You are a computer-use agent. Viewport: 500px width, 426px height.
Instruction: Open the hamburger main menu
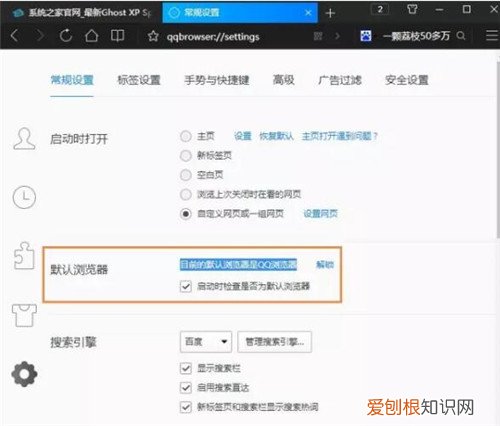(x=492, y=35)
